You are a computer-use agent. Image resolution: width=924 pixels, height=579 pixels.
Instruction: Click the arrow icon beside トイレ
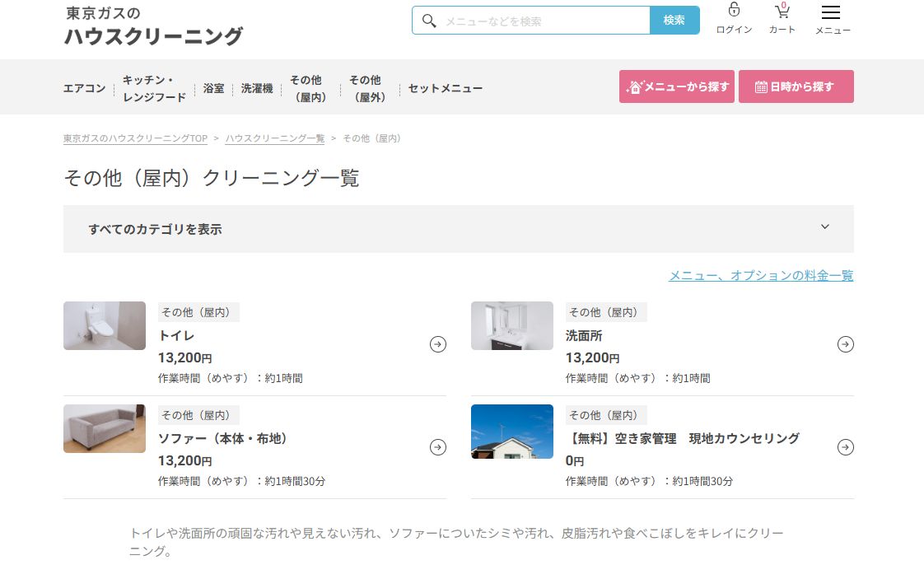click(x=438, y=344)
